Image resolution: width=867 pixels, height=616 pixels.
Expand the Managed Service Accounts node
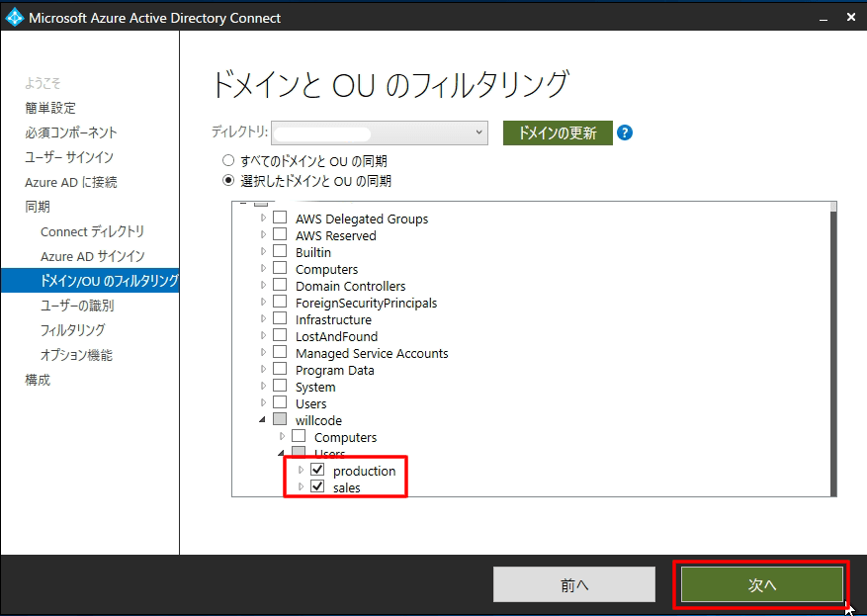click(263, 352)
